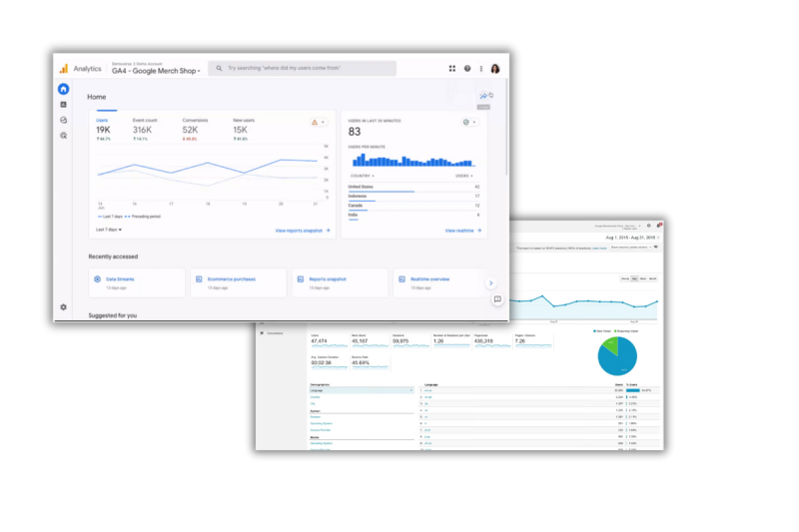Click the Insights sparkline icon near Home
Screen dimensions: 799x532
tap(483, 96)
